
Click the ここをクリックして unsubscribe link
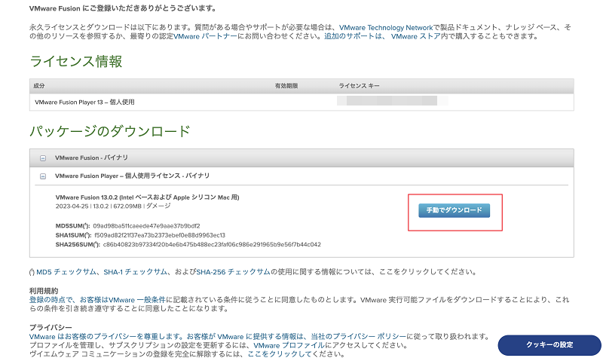pyautogui.click(x=280, y=354)
